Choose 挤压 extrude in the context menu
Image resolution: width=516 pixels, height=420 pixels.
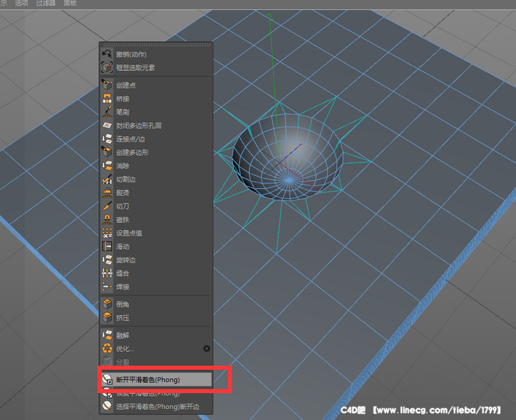point(155,318)
